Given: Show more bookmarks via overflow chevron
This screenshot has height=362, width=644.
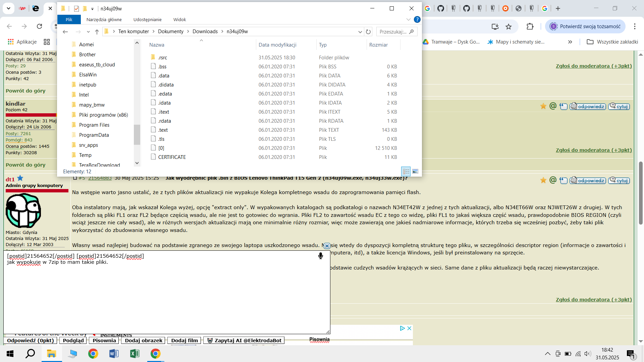Looking at the screenshot, I should click(x=570, y=42).
